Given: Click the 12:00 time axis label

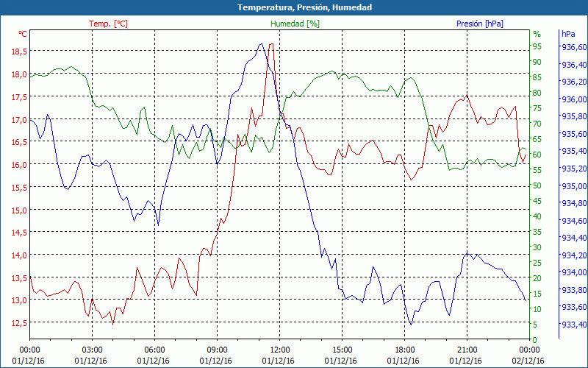Looking at the screenshot, I should point(280,350).
